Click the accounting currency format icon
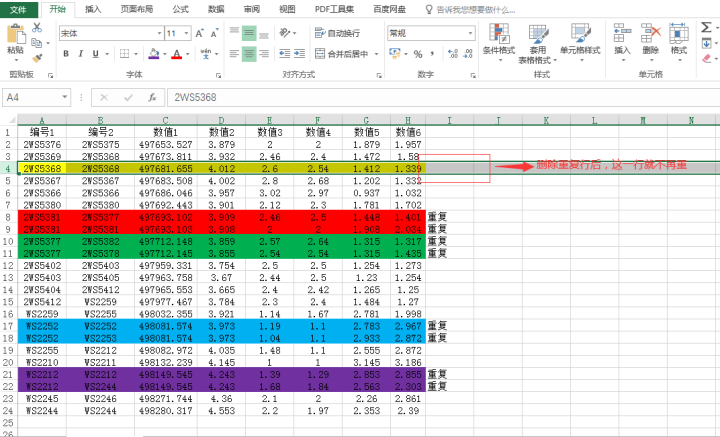 [395, 54]
